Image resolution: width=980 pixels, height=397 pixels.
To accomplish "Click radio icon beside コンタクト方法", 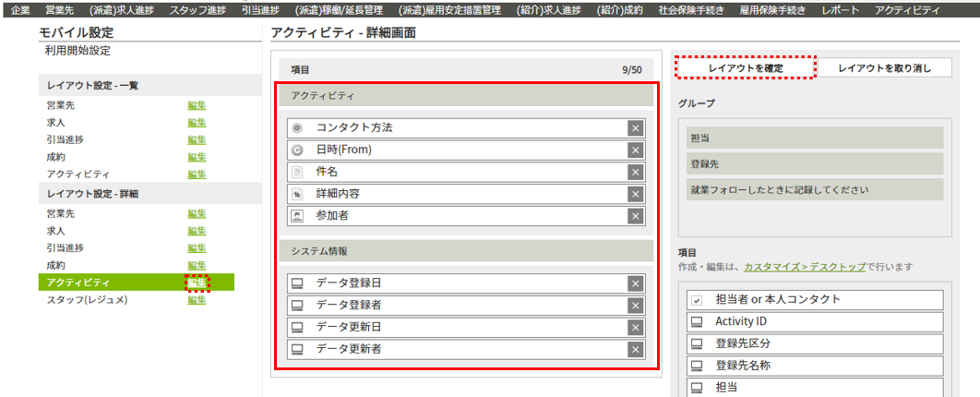I will click(x=297, y=128).
